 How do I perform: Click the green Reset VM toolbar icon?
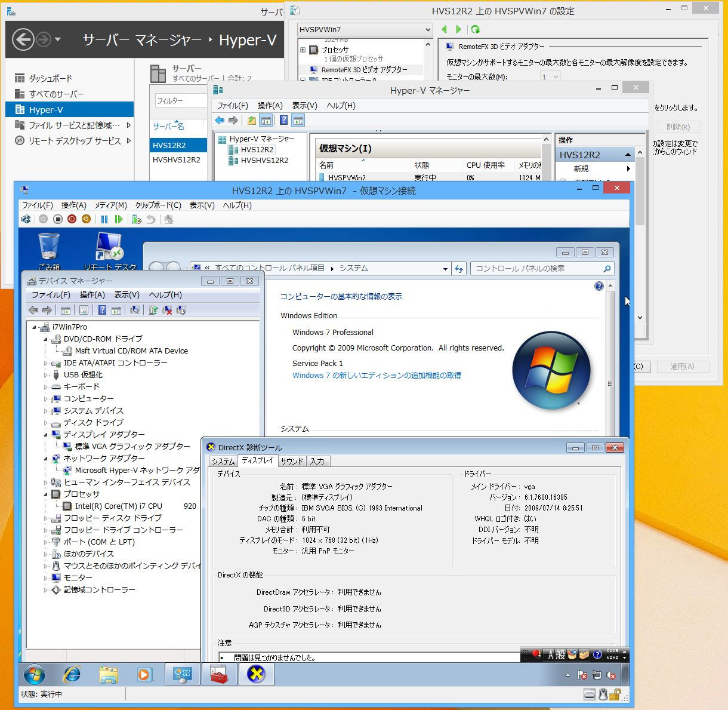(x=119, y=219)
